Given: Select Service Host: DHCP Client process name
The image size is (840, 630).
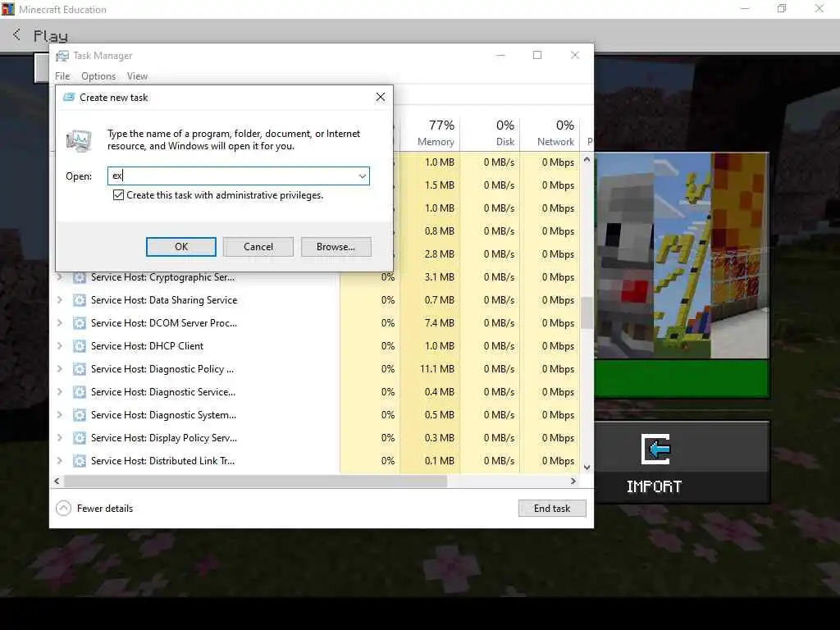Looking at the screenshot, I should point(148,346).
